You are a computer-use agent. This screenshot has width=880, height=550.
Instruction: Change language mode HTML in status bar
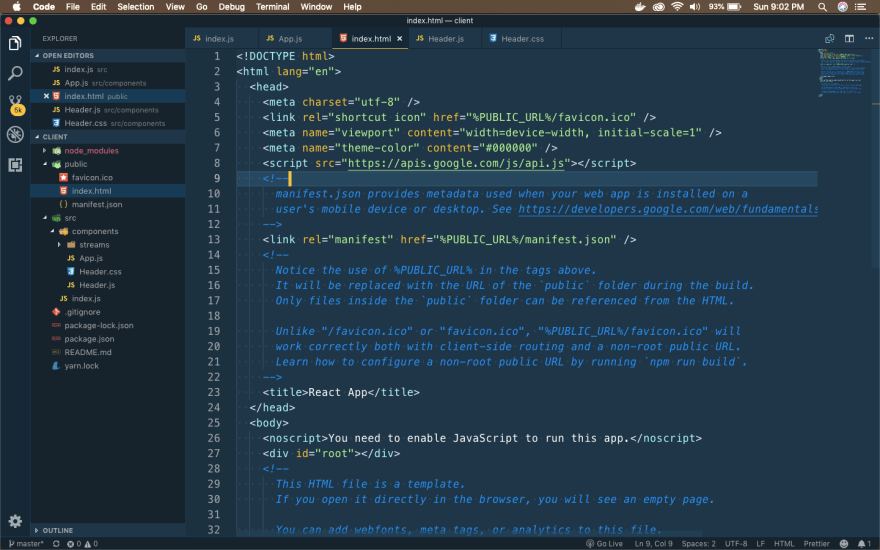[784, 543]
